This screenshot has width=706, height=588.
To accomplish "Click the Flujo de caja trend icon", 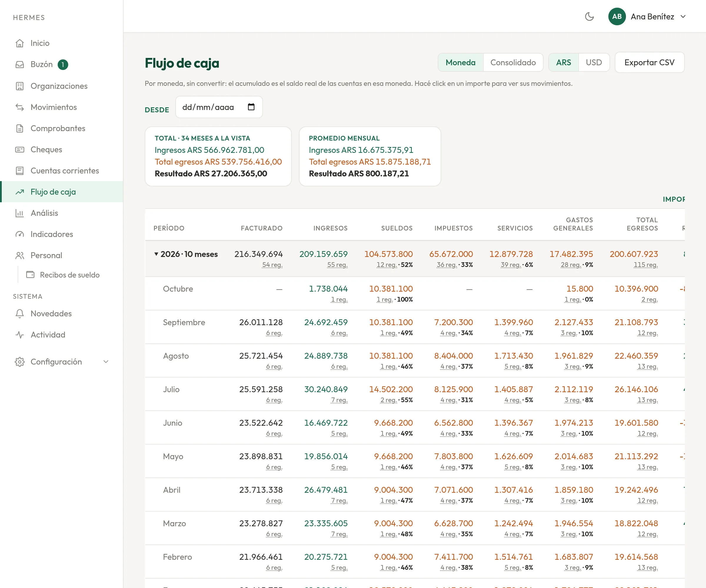I will point(20,192).
